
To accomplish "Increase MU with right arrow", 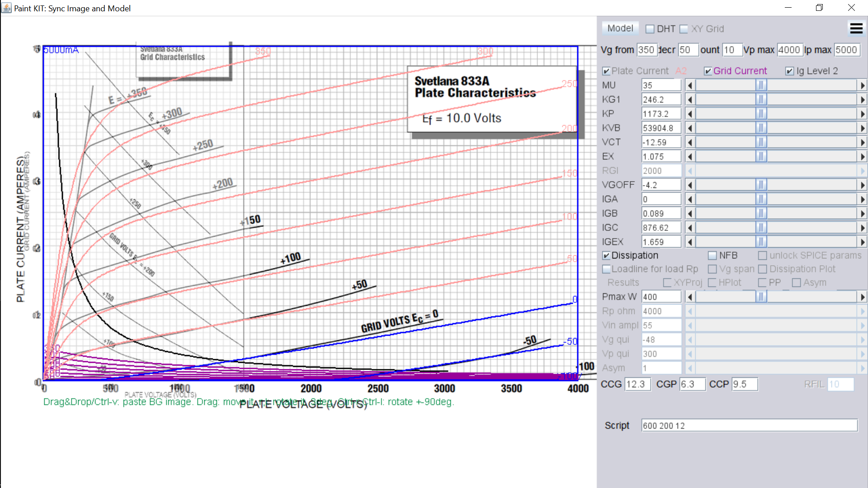I will 862,85.
